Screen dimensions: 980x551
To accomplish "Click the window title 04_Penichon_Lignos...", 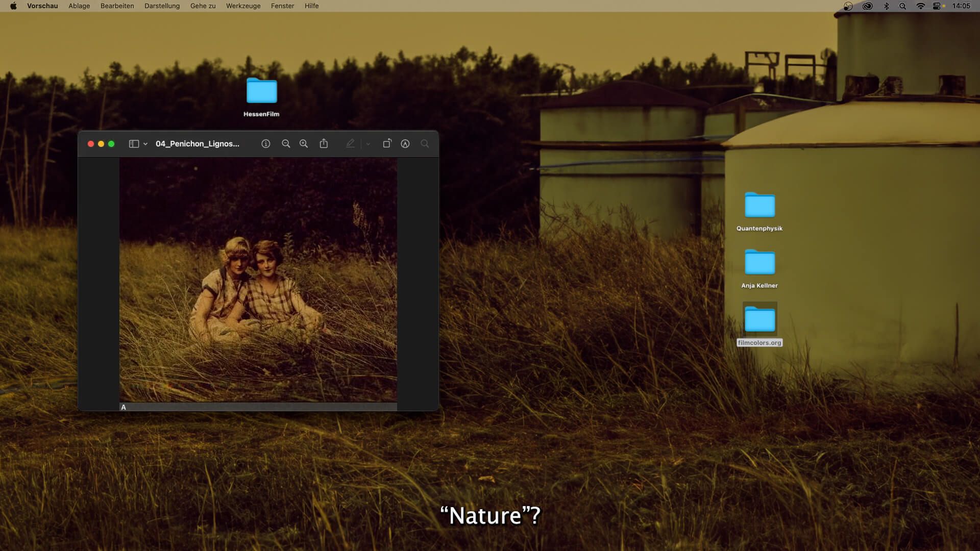I will (198, 144).
